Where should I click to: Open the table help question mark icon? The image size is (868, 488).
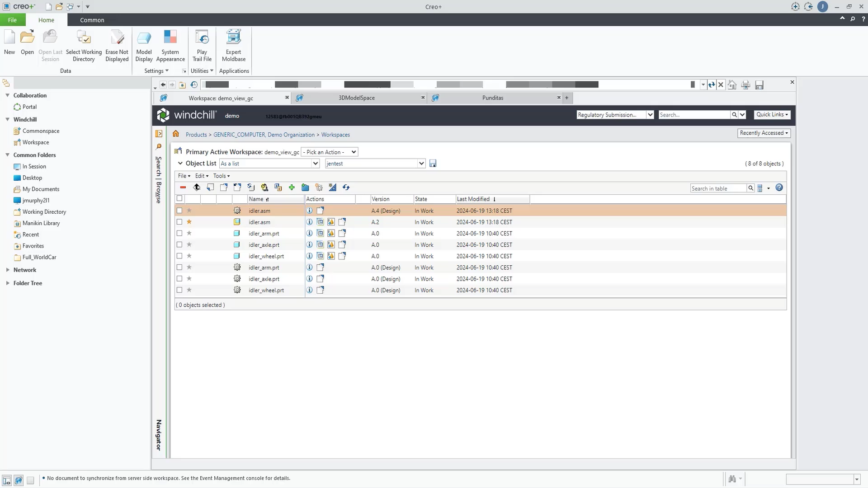(779, 188)
